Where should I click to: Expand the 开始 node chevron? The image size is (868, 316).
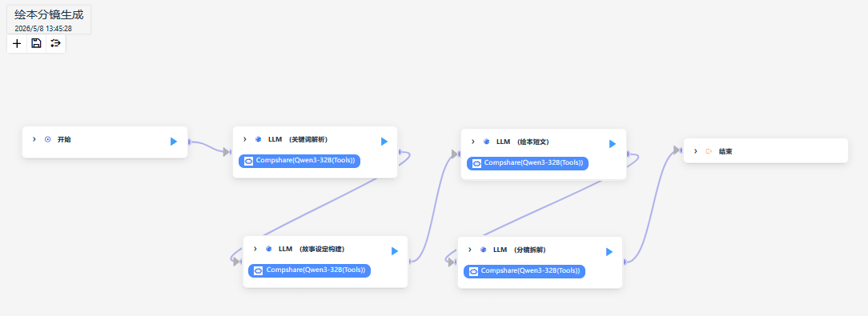pos(34,139)
